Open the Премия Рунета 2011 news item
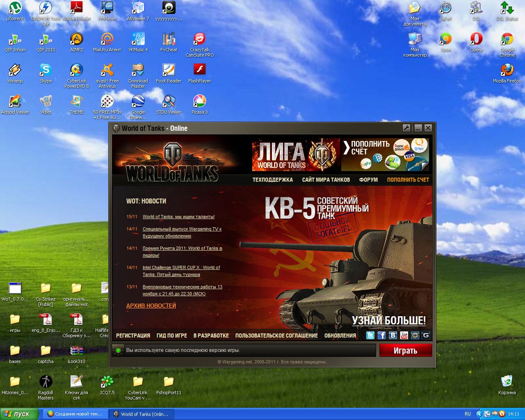 (183, 251)
